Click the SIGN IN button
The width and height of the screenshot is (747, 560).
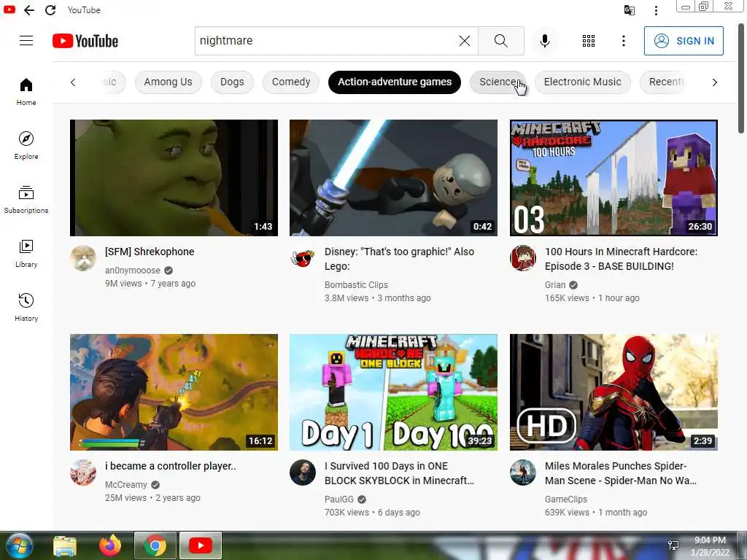(684, 41)
